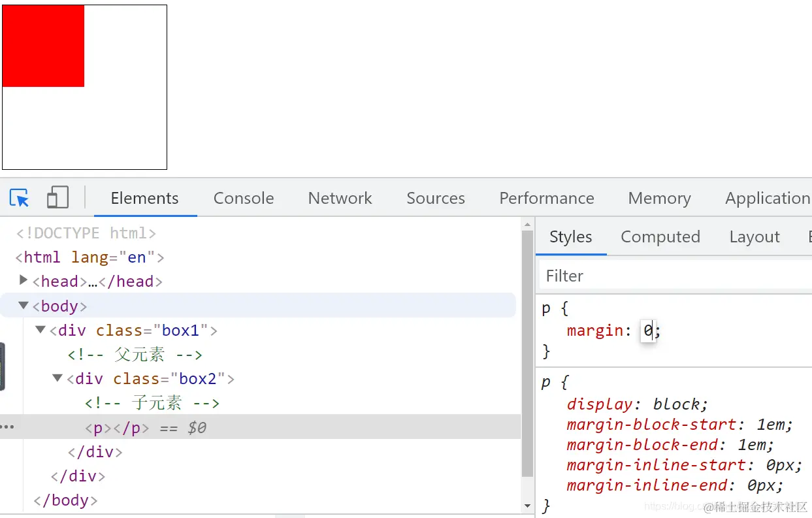Select the html lang="en" element
Screen dimensions: 812x518
(x=89, y=257)
